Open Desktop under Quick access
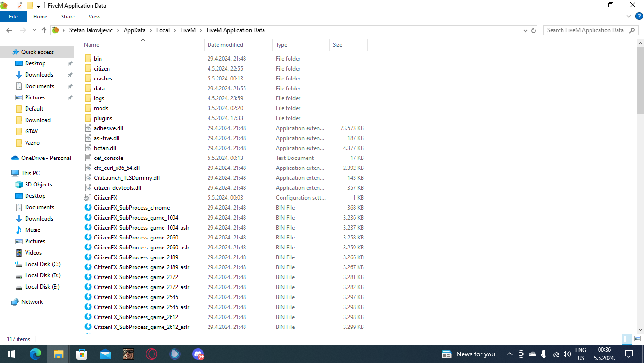Image resolution: width=644 pixels, height=363 pixels. tap(35, 63)
